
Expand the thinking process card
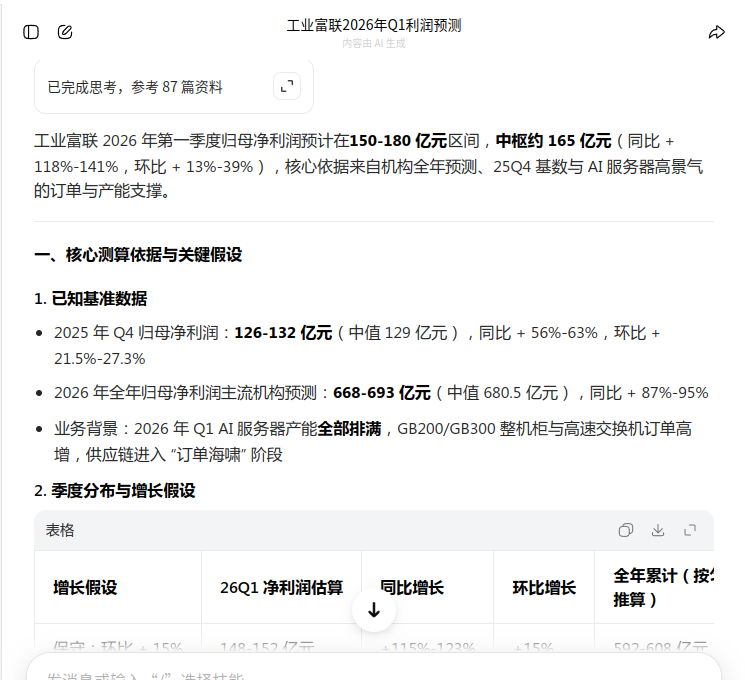(287, 86)
